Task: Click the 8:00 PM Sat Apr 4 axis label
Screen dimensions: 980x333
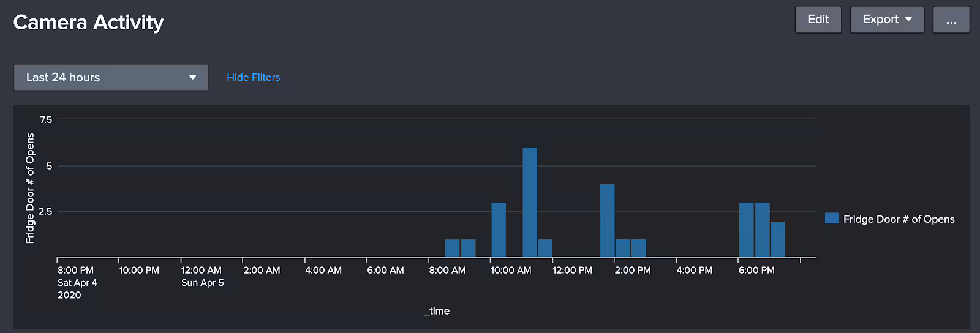Action: pos(76,282)
